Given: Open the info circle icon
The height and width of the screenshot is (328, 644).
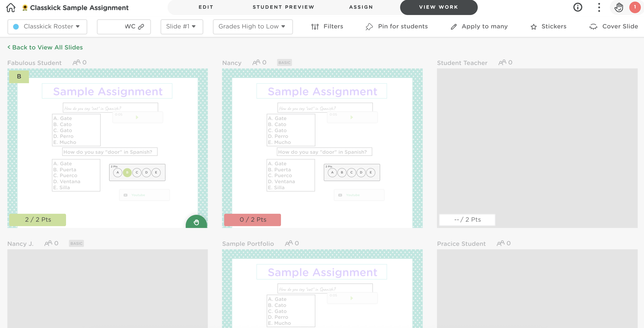Looking at the screenshot, I should [x=578, y=7].
